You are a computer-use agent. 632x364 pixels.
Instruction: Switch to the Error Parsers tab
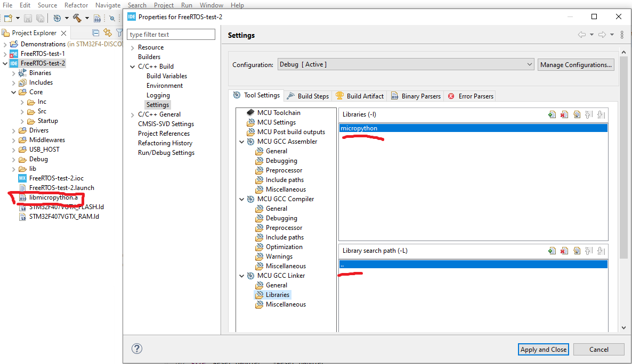pos(471,96)
